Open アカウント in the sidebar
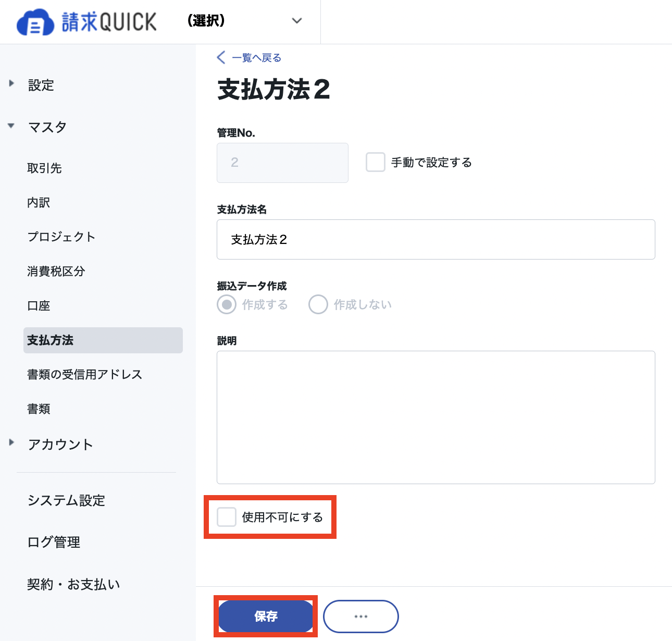 pos(60,445)
